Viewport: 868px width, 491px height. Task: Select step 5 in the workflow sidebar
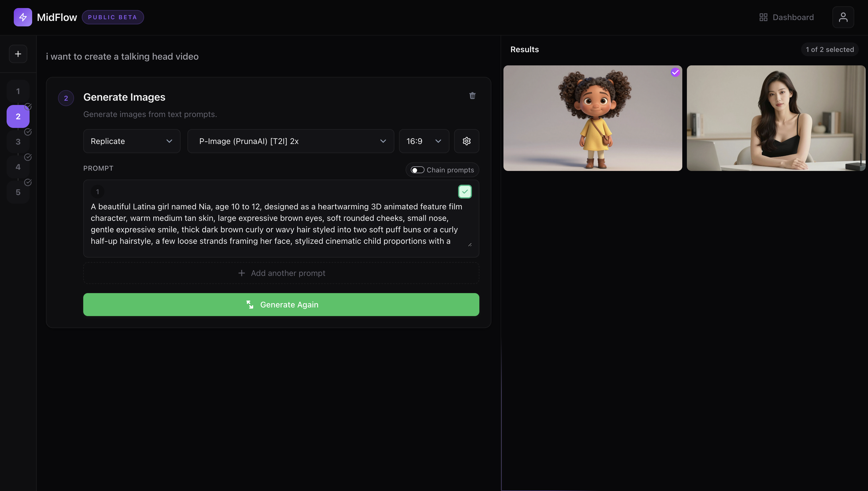(18, 192)
